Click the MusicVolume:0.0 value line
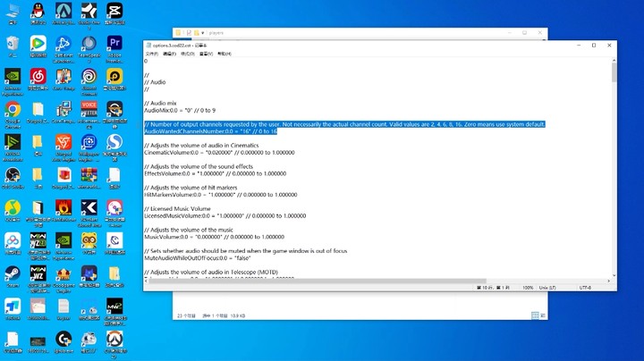Viewport: 644px width, 361px height. tap(214, 237)
